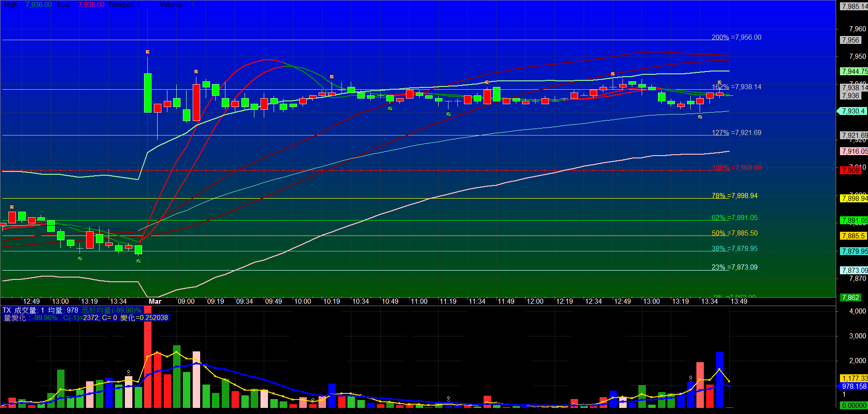The height and width of the screenshot is (414, 868).
Task: Click the tallest red opening volume bar
Action: pyautogui.click(x=148, y=358)
